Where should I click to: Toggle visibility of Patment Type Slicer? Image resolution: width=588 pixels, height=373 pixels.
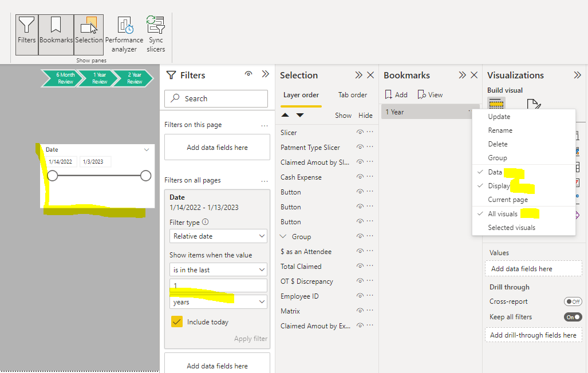coord(360,147)
